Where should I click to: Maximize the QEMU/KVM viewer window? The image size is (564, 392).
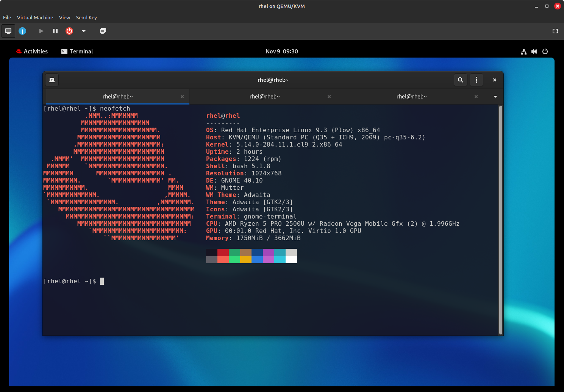pyautogui.click(x=547, y=6)
